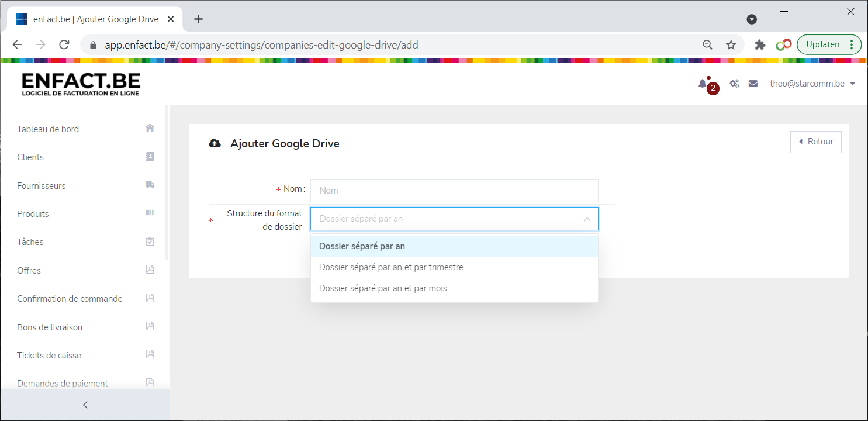Image resolution: width=868 pixels, height=421 pixels.
Task: Click into the Nom input field
Action: click(454, 191)
